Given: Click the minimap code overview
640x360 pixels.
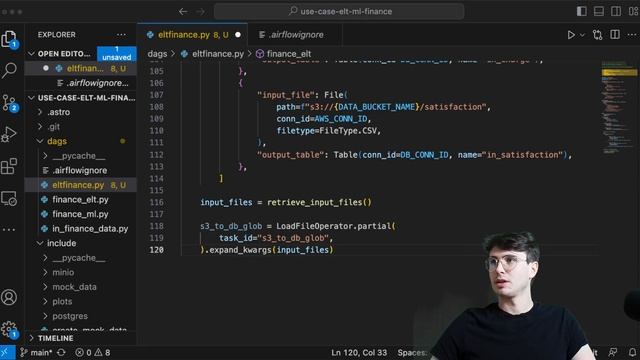Looking at the screenshot, I should [619, 107].
